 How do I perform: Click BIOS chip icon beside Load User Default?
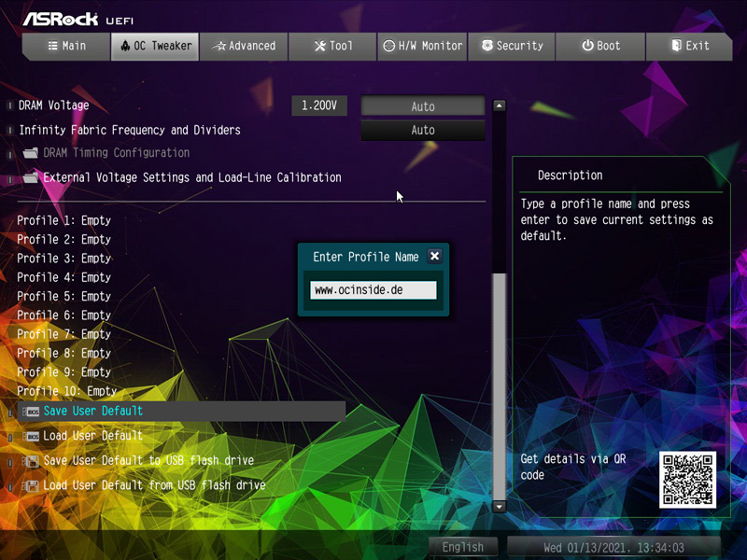(x=31, y=436)
